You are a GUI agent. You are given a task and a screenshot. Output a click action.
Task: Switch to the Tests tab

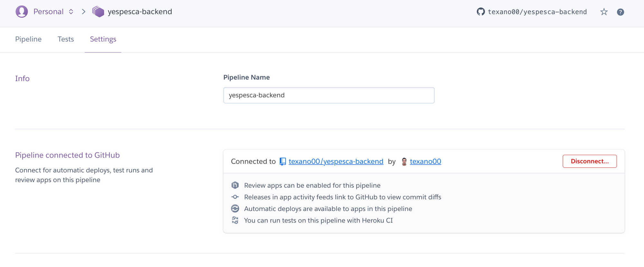click(66, 39)
